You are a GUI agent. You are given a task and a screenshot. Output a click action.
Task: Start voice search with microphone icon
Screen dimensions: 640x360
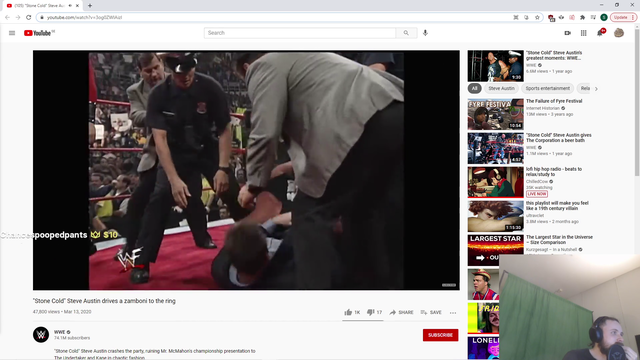point(425,33)
